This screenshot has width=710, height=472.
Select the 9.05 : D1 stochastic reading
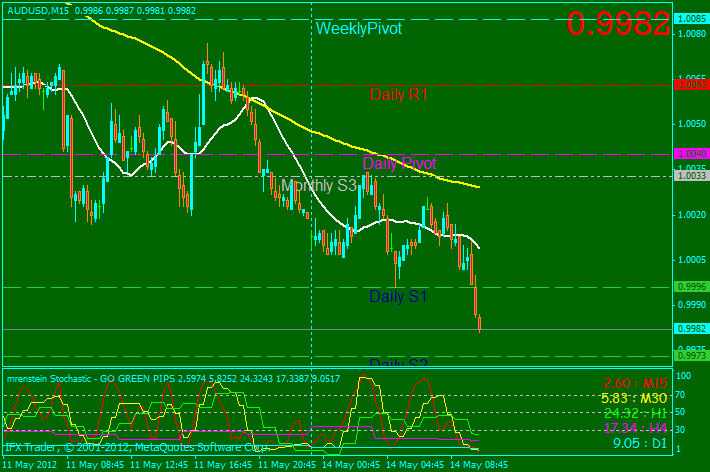(640, 441)
